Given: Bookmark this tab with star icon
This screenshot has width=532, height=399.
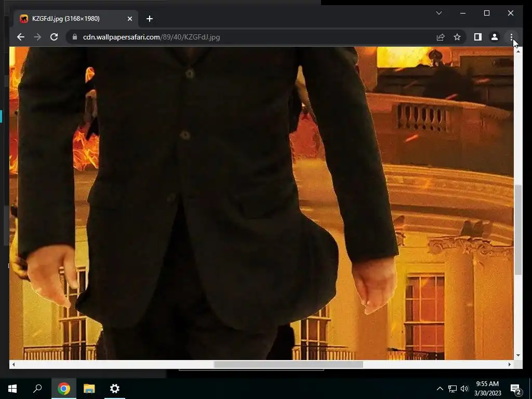Looking at the screenshot, I should tap(457, 37).
